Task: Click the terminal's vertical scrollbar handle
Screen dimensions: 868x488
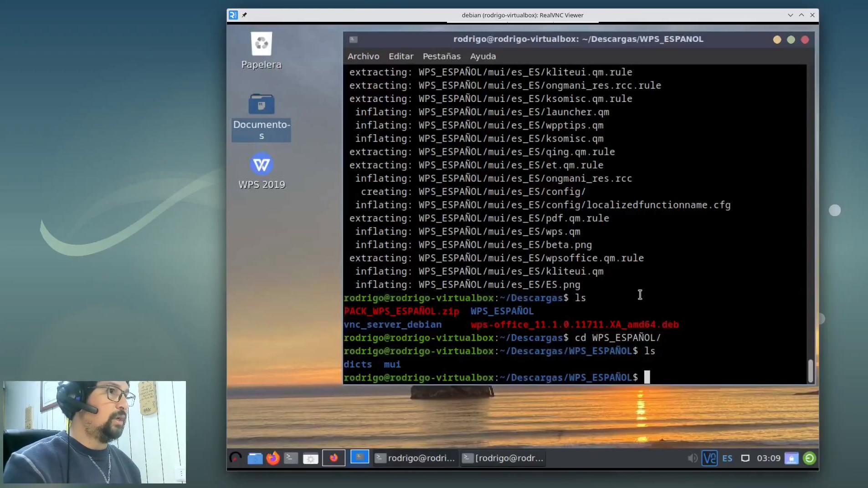Action: click(x=810, y=371)
